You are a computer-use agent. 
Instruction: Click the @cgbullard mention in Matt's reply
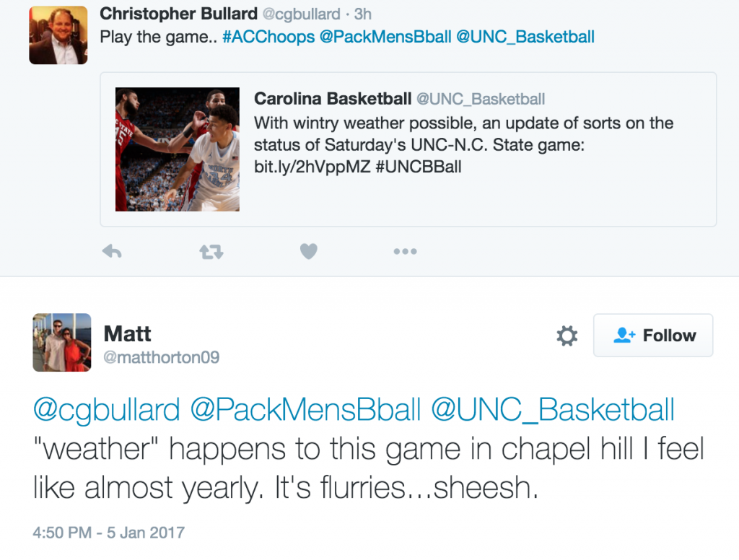coord(107,410)
